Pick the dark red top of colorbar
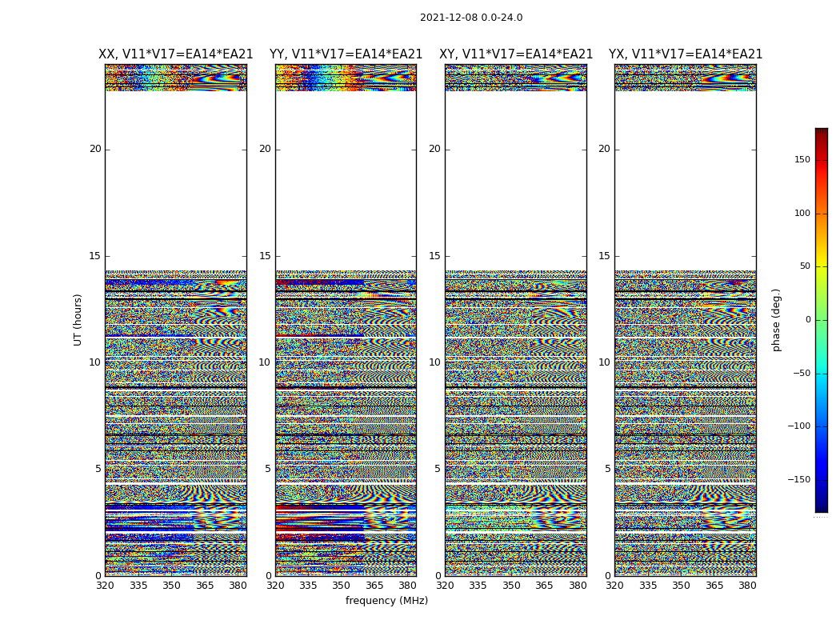The height and width of the screenshot is (640, 840). (x=821, y=133)
